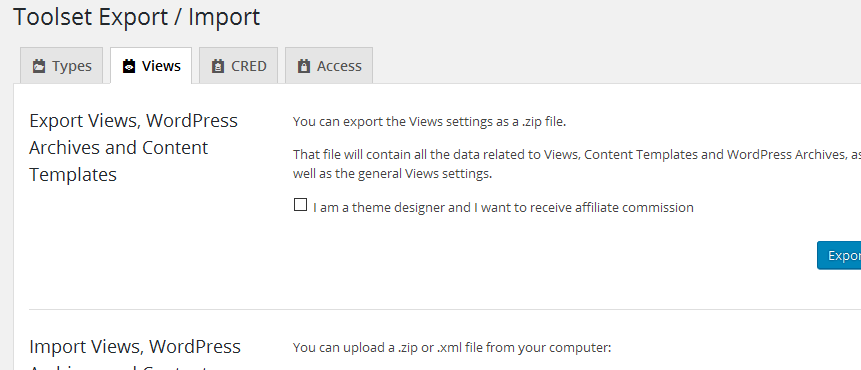Click text 'You can upload a .zip or .xml file'

tap(452, 347)
